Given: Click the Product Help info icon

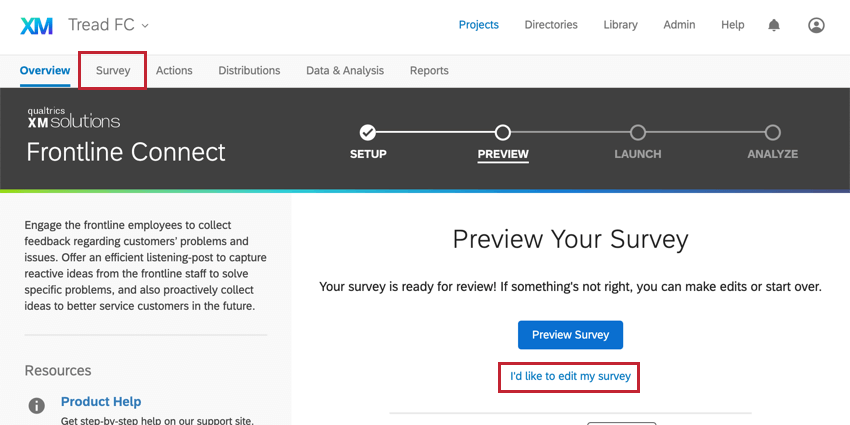Looking at the screenshot, I should point(36,405).
